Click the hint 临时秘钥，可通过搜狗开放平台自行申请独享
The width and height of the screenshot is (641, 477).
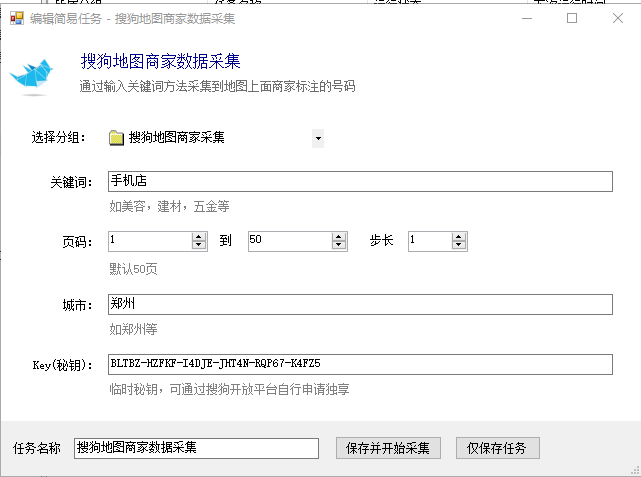tap(229, 389)
